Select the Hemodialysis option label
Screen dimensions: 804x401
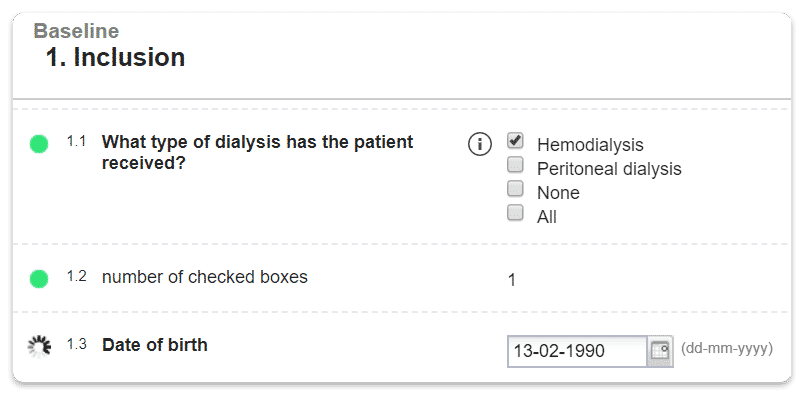point(590,145)
